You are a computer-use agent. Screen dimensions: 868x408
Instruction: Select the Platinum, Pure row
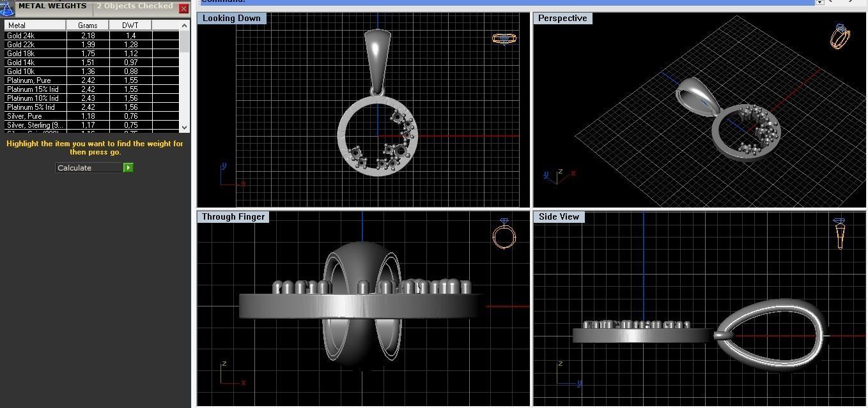click(x=92, y=80)
